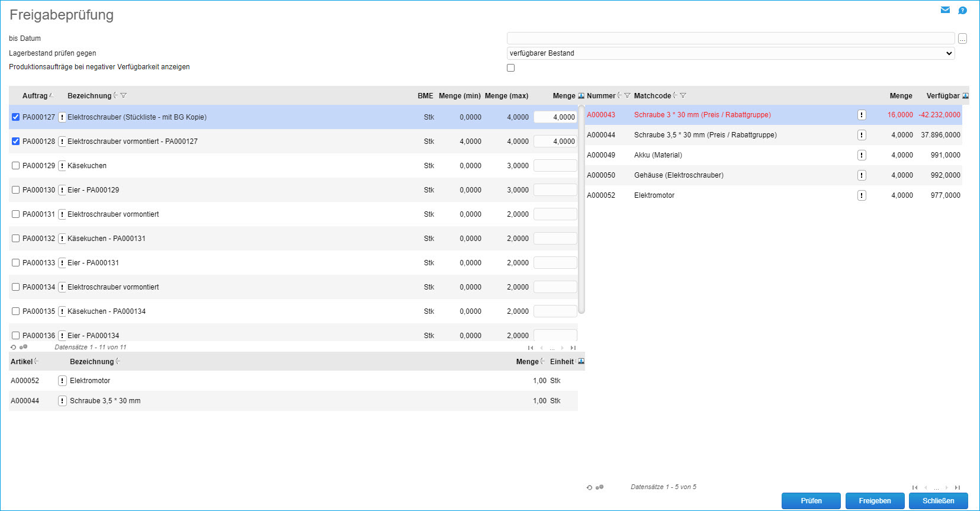The width and height of the screenshot is (980, 511).
Task: Refresh the order list with reload icon
Action: click(13, 348)
